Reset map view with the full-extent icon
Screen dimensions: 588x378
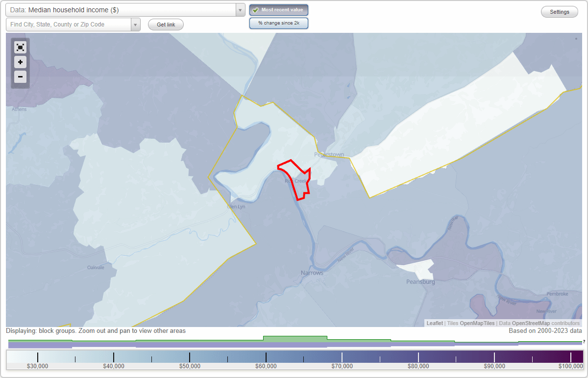tap(20, 47)
